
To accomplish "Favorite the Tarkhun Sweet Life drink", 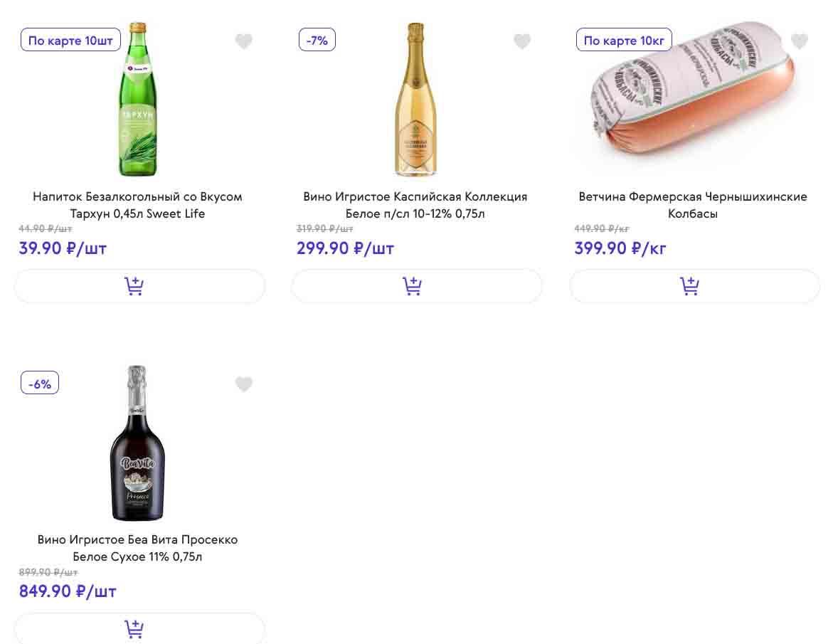I will (244, 42).
